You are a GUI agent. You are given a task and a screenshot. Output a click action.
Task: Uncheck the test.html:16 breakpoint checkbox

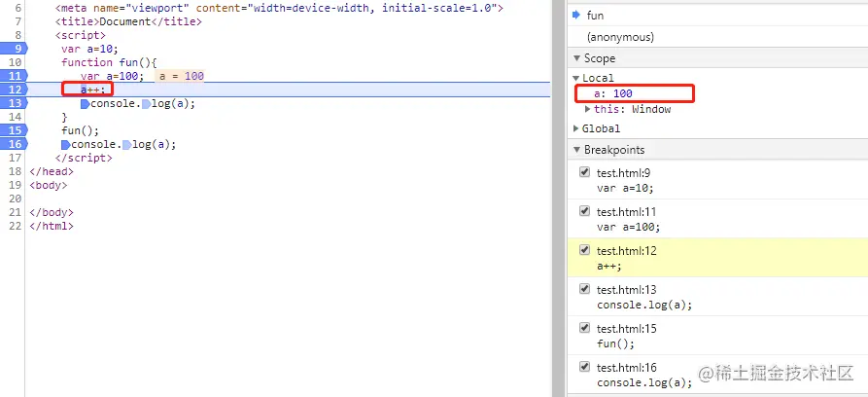pos(584,367)
